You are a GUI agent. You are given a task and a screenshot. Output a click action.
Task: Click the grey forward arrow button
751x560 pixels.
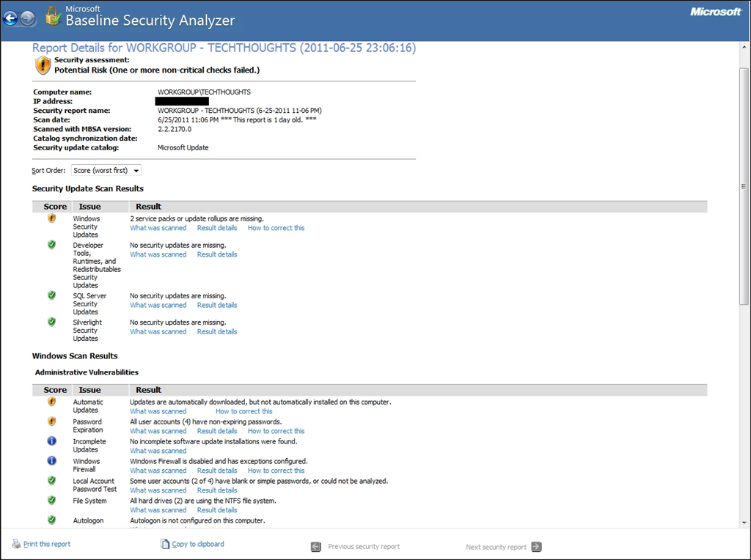[28, 18]
